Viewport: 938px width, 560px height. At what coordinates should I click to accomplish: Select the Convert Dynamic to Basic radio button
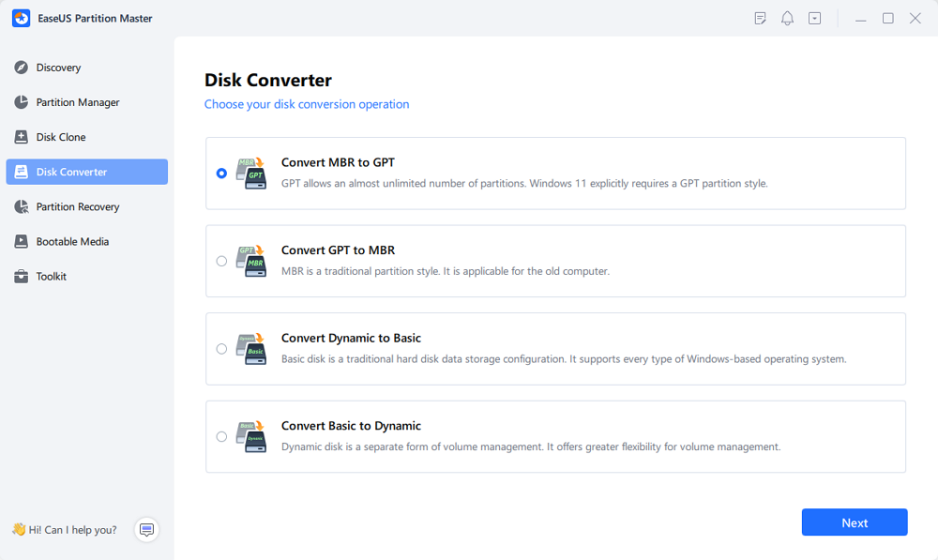(x=221, y=349)
